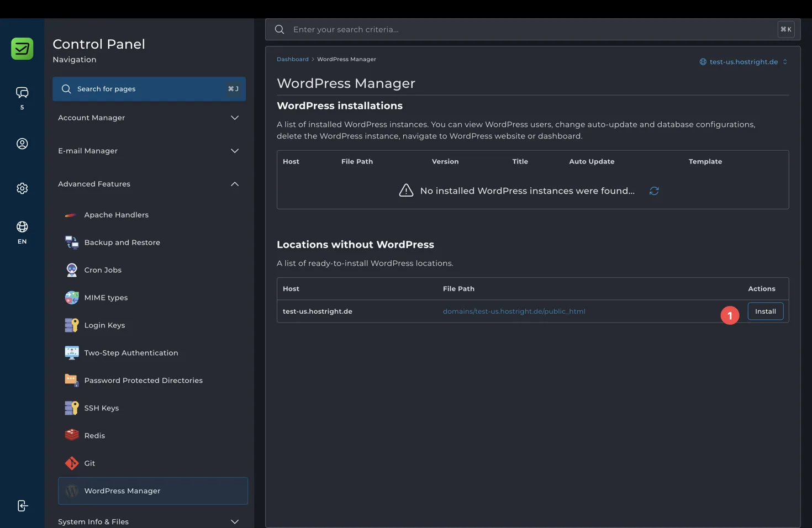Image resolution: width=812 pixels, height=528 pixels.
Task: Click the Redis icon
Action: pyautogui.click(x=71, y=436)
